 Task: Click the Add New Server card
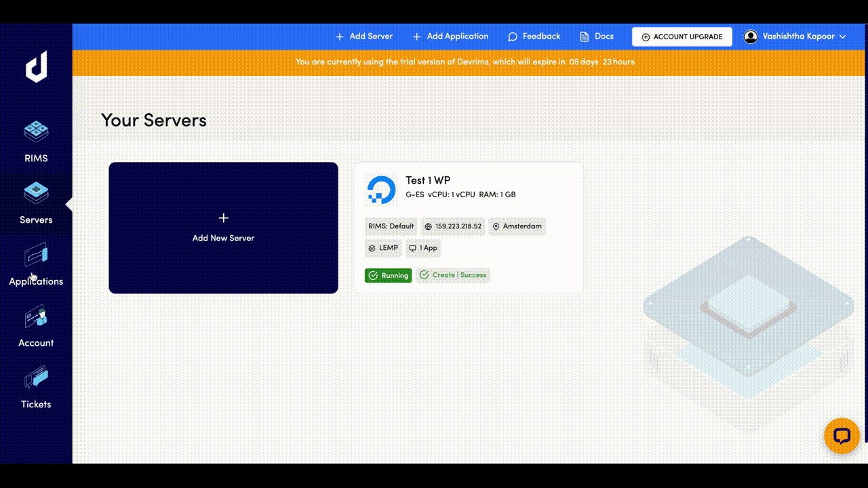tap(223, 228)
